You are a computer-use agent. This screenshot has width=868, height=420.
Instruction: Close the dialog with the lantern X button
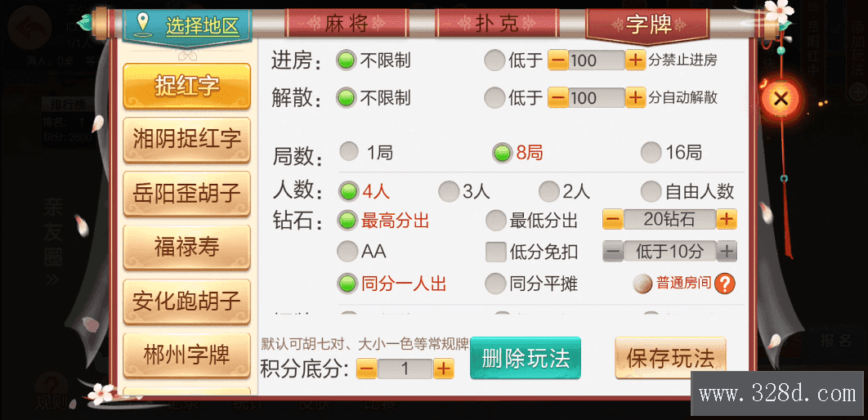pyautogui.click(x=781, y=99)
